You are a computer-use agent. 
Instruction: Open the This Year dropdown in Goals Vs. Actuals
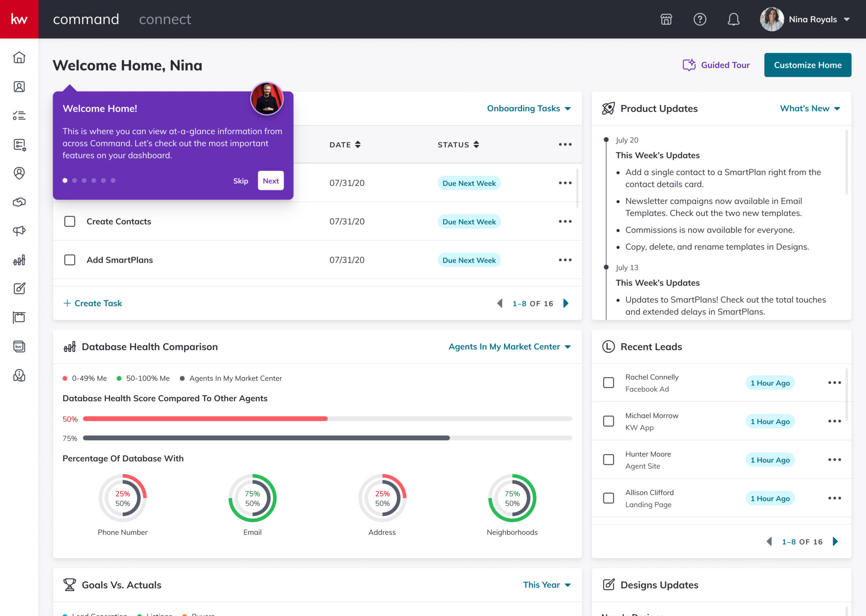pyautogui.click(x=547, y=585)
